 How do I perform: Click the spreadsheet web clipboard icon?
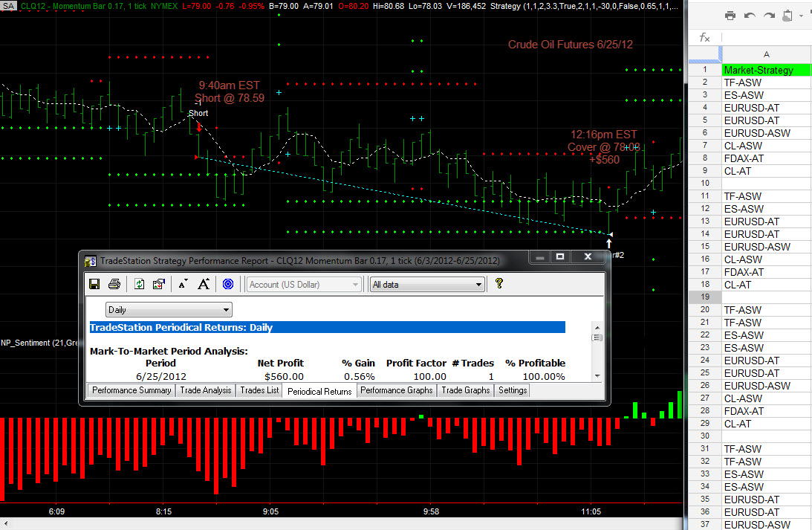tap(787, 16)
